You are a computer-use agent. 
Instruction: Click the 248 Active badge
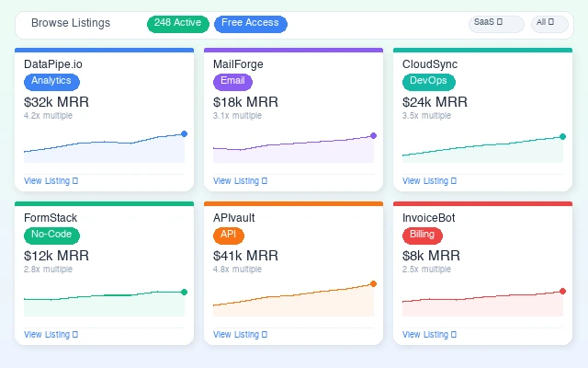[177, 23]
